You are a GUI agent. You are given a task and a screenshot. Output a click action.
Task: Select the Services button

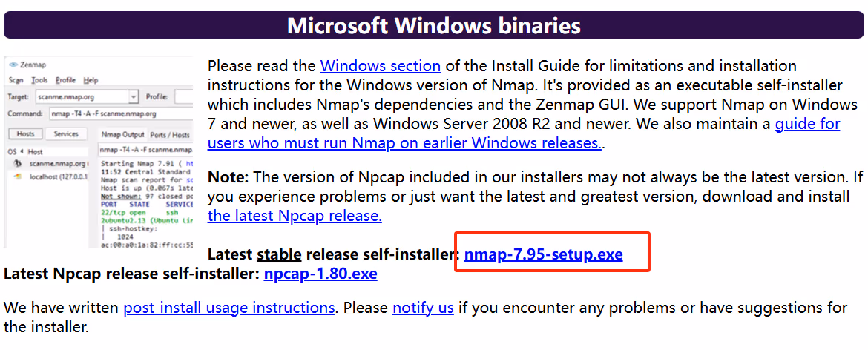click(66, 133)
